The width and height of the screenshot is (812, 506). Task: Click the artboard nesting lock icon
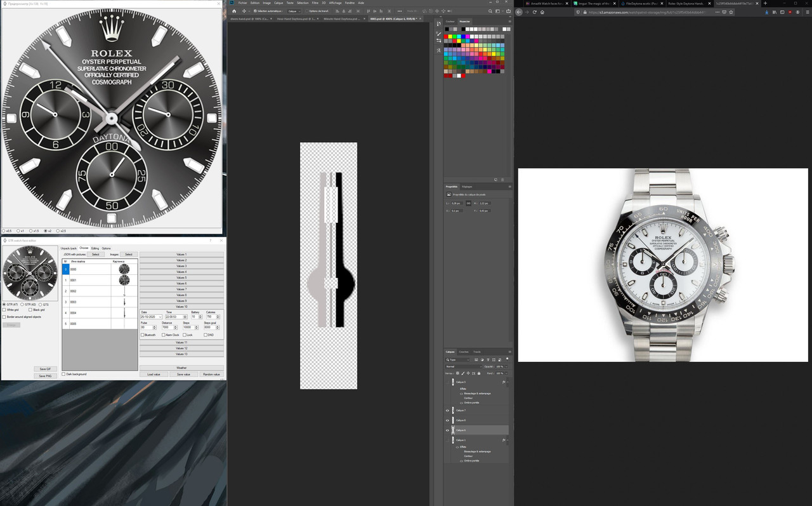pos(473,373)
